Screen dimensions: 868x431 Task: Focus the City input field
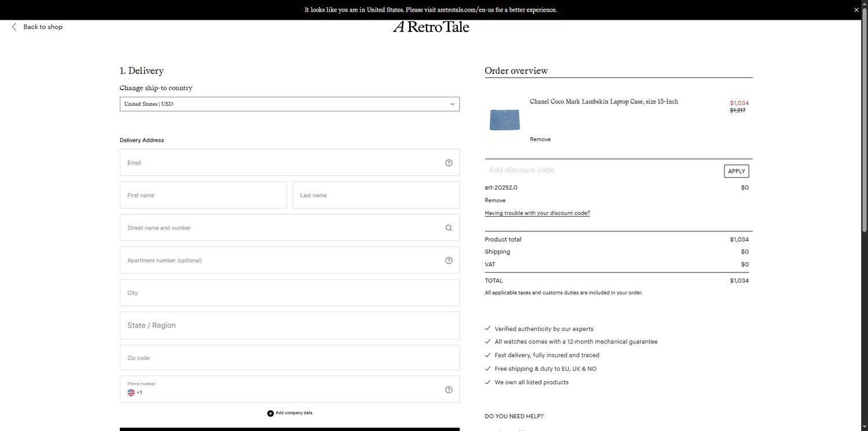(x=289, y=293)
